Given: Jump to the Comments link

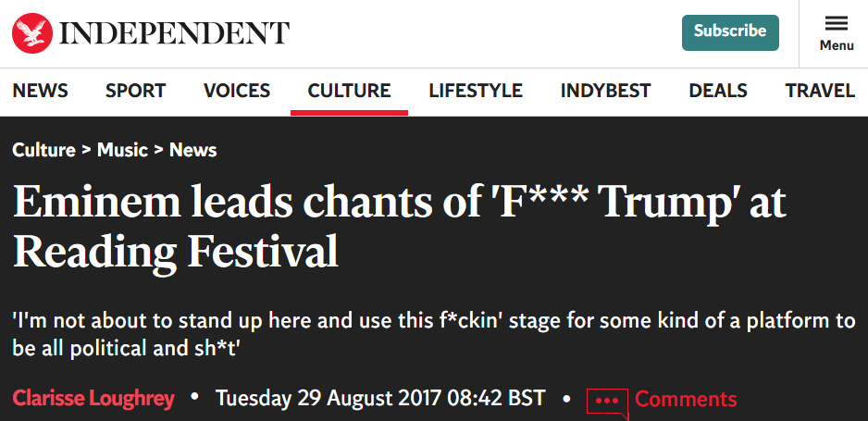Looking at the screenshot, I should click(686, 399).
